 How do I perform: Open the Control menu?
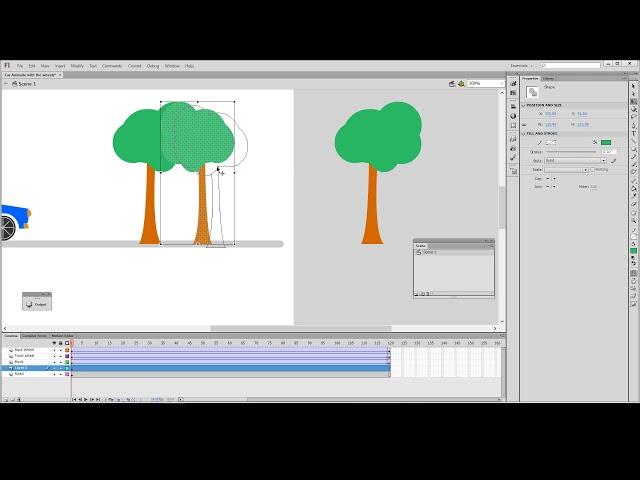click(x=134, y=66)
